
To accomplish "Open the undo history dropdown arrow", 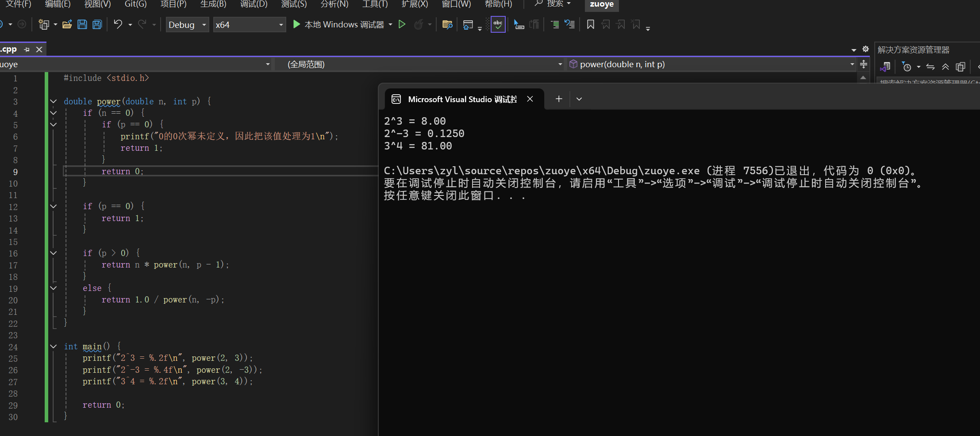I will (130, 24).
